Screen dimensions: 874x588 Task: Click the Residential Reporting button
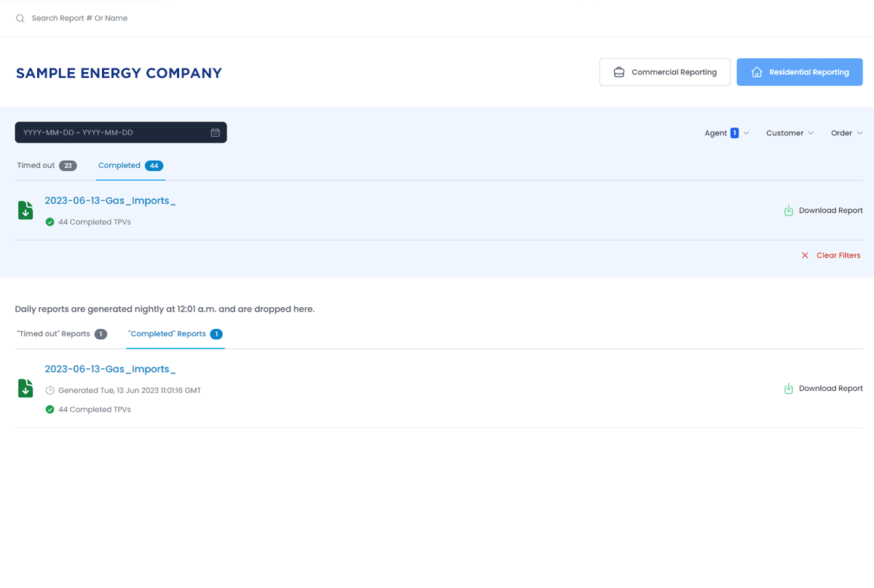coord(800,72)
